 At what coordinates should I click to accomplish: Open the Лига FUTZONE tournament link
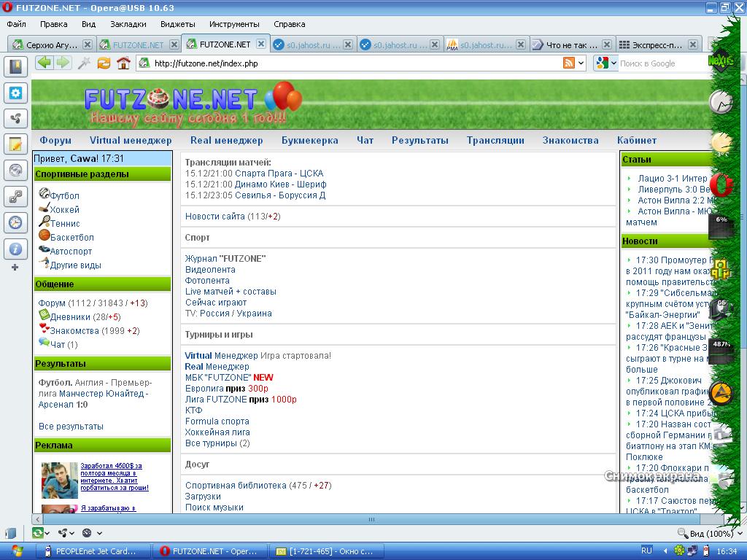coord(216,399)
